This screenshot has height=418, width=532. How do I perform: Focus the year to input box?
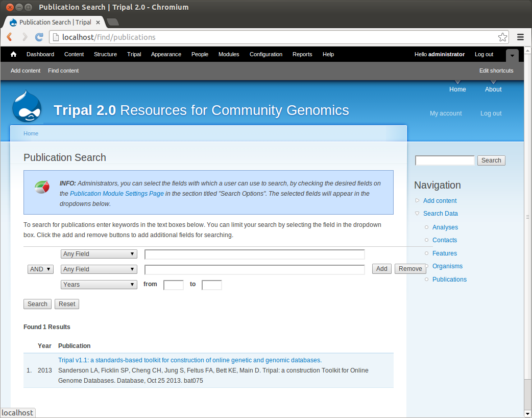click(212, 285)
